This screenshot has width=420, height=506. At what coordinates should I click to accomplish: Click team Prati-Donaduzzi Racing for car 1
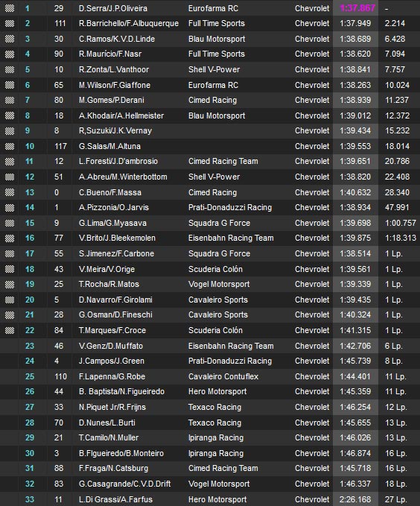click(x=230, y=207)
